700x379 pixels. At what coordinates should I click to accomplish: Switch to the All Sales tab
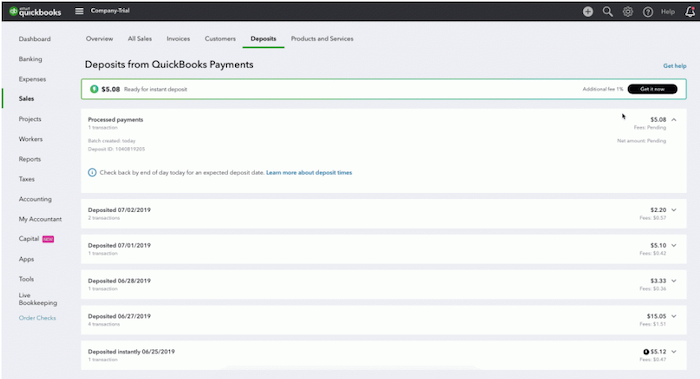coord(140,39)
